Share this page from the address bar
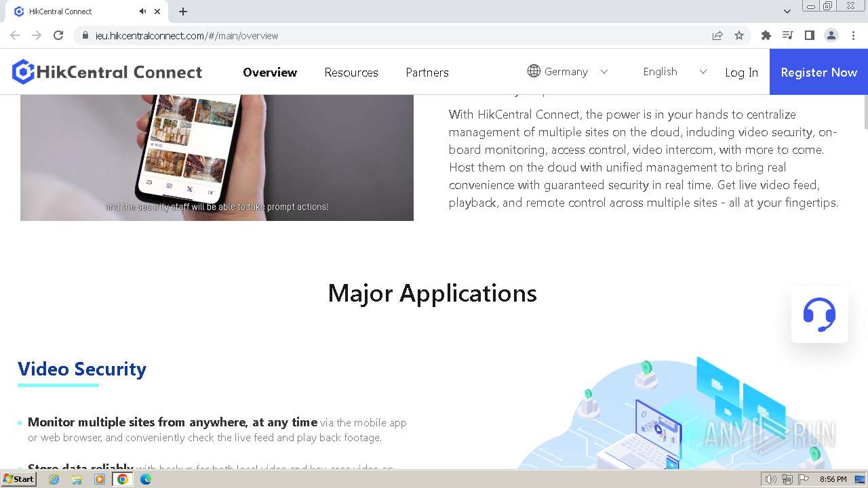Image resolution: width=868 pixels, height=488 pixels. click(x=717, y=35)
